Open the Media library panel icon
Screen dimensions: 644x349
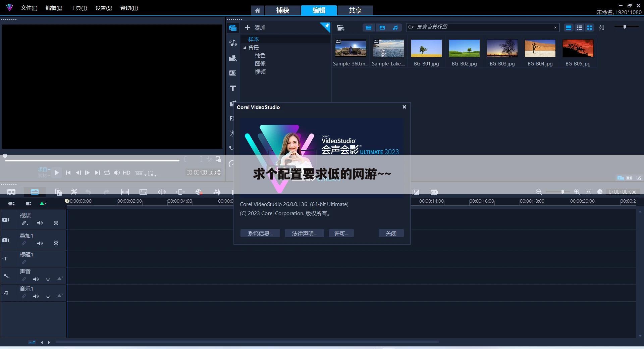coord(233,28)
